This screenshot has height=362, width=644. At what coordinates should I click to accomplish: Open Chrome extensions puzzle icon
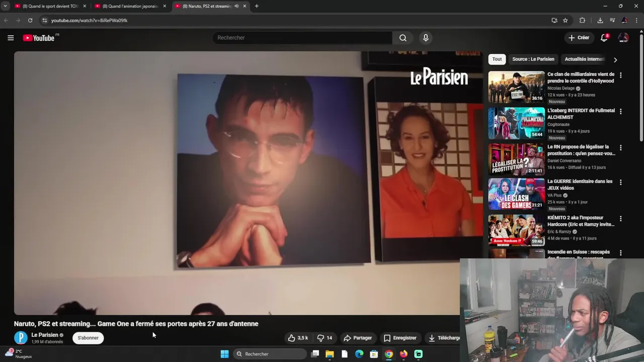[582, 20]
